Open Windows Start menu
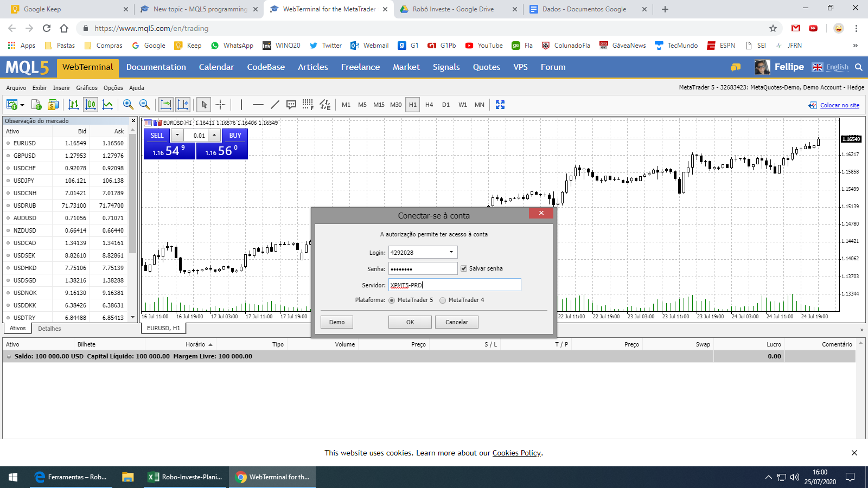 pyautogui.click(x=13, y=477)
